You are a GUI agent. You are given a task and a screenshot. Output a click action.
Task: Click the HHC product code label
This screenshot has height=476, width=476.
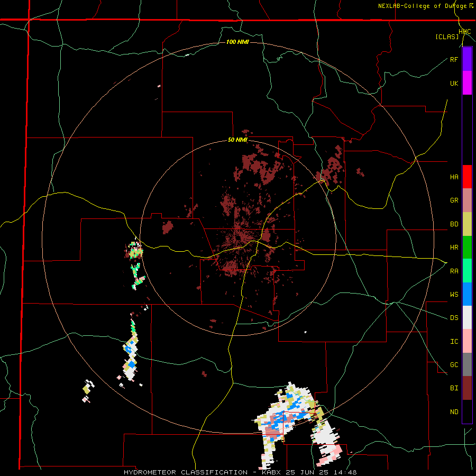click(x=465, y=32)
